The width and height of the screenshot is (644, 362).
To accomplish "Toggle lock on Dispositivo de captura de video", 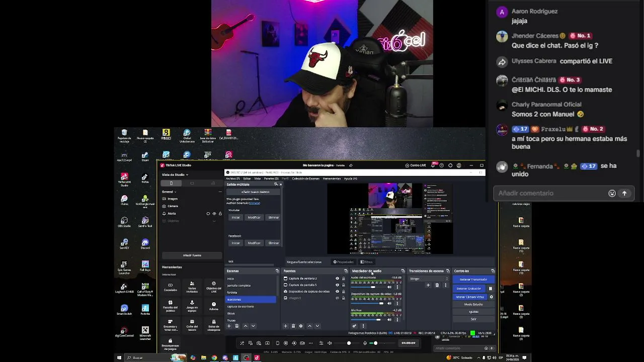I will point(344,292).
